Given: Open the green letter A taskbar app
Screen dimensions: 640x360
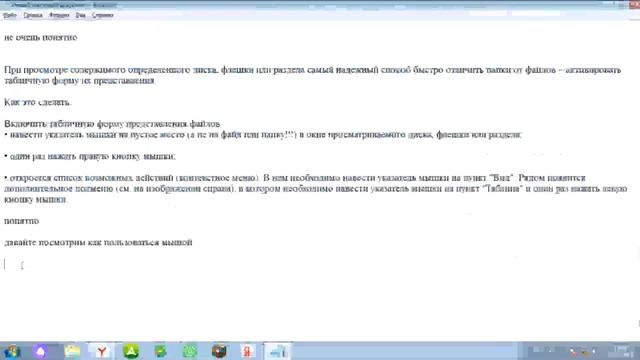Looking at the screenshot, I should tap(131, 351).
